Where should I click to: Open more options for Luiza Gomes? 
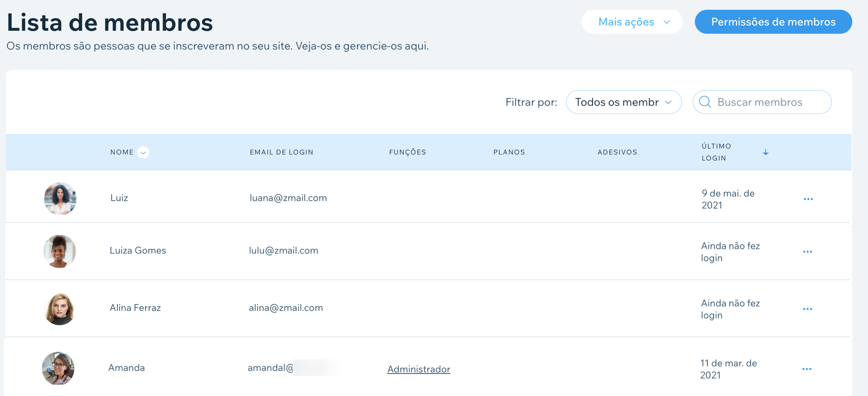pyautogui.click(x=808, y=252)
